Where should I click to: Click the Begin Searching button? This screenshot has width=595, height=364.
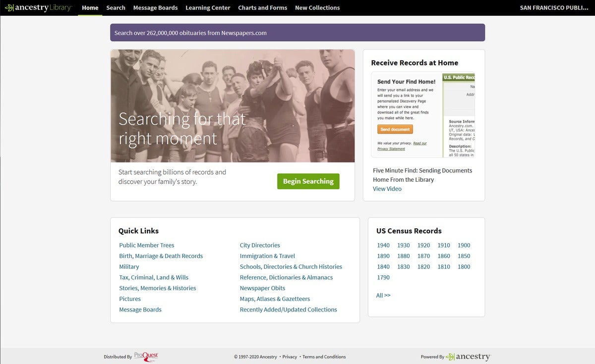pyautogui.click(x=308, y=181)
